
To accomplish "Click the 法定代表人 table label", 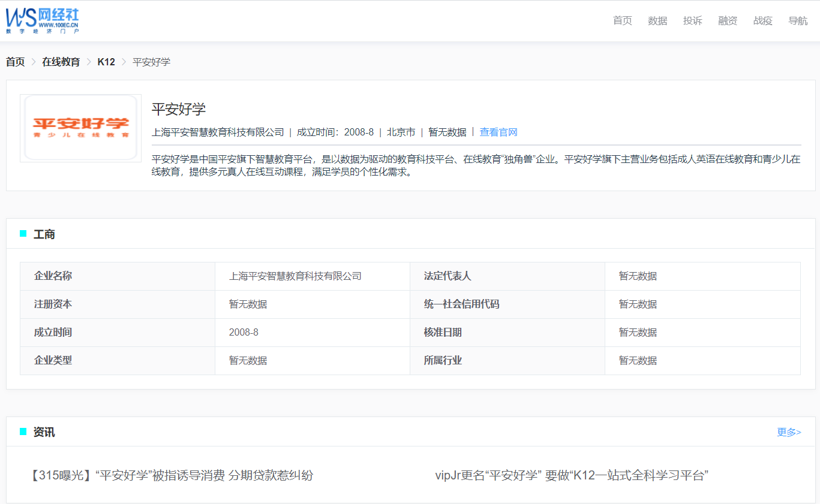I will [x=448, y=276].
